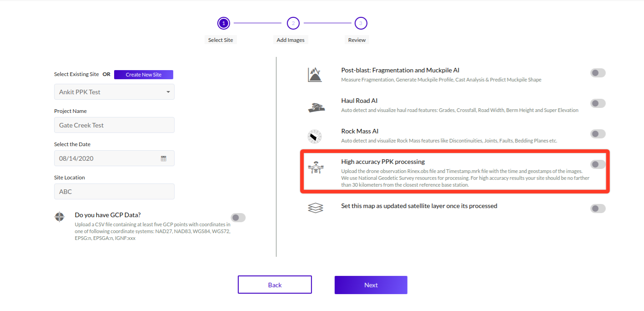Jump to step 3 Review
Screen dimensions: 644x311
pos(361,23)
